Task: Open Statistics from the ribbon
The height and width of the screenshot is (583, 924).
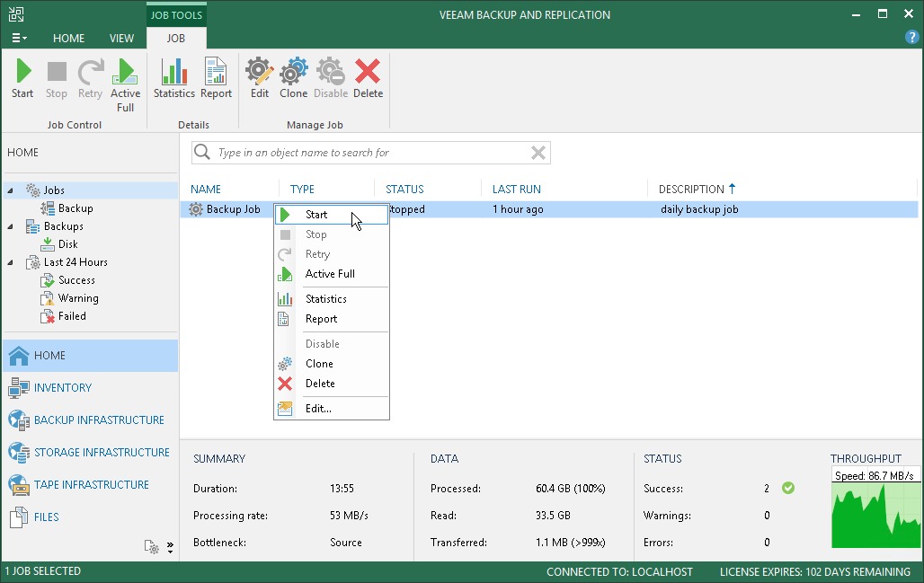Action: [173, 78]
